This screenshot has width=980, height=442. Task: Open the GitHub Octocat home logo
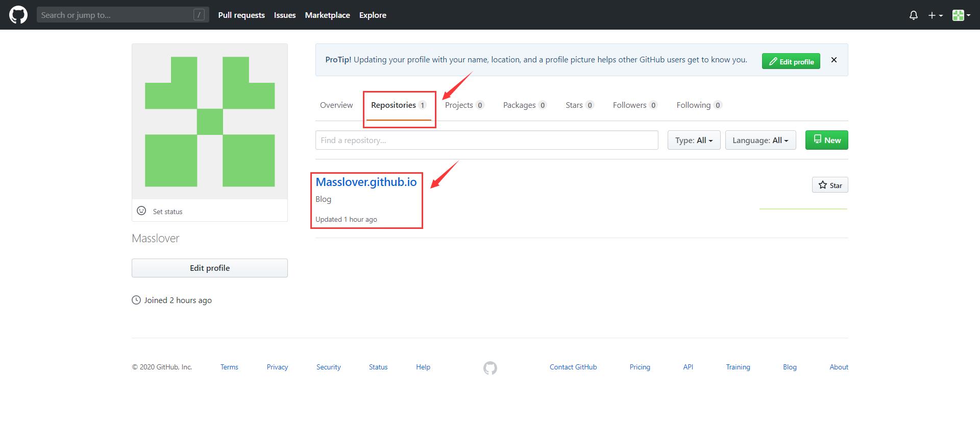click(18, 15)
